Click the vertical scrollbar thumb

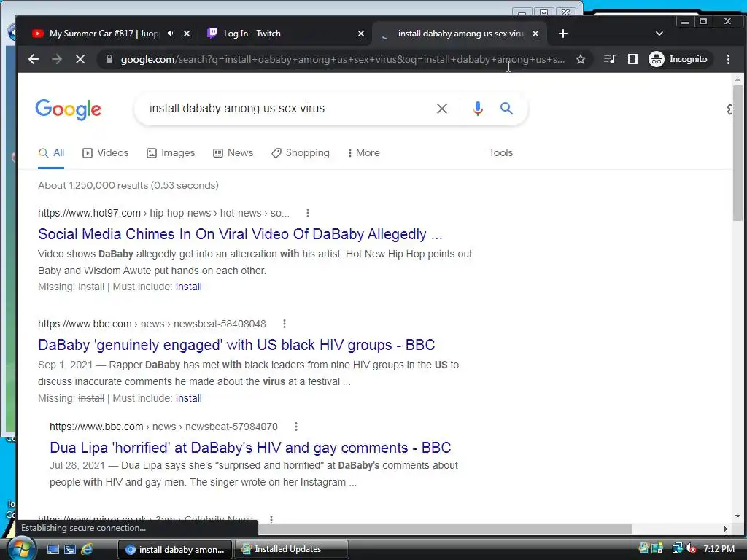tap(738, 152)
